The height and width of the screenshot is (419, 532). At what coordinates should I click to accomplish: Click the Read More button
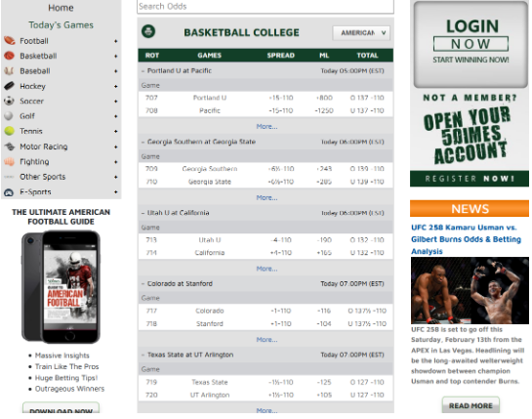pos(471,405)
